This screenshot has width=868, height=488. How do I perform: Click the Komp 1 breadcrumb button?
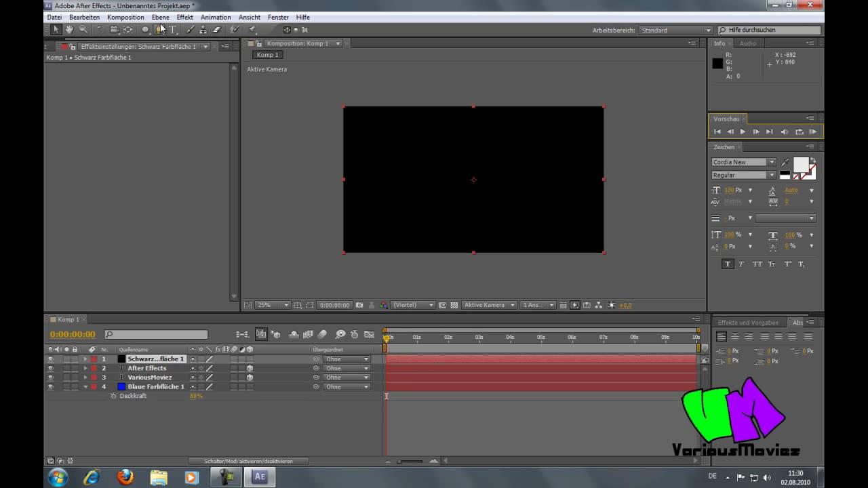[267, 55]
